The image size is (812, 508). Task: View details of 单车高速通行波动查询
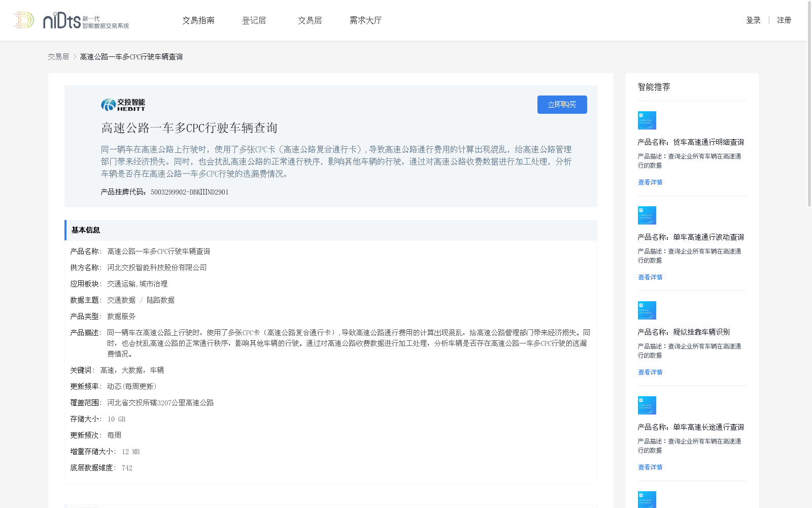(x=650, y=277)
